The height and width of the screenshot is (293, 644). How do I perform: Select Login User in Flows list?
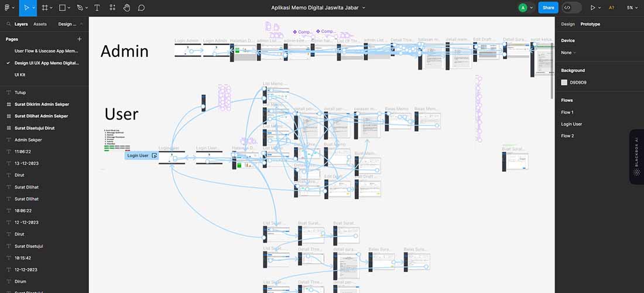[x=571, y=124]
